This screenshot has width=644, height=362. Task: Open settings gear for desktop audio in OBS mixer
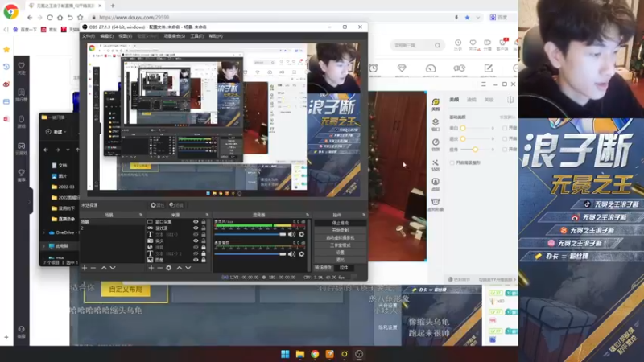tap(301, 254)
